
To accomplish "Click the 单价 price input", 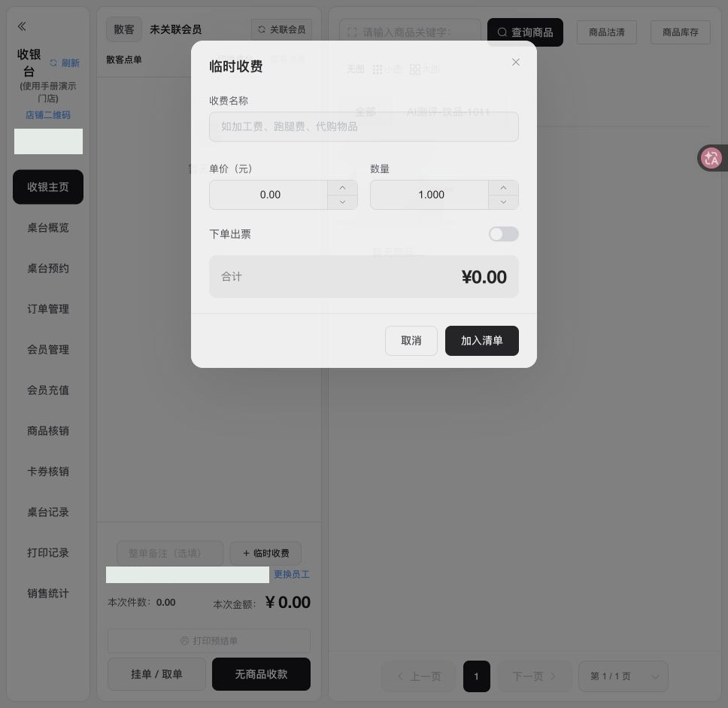I will [x=268, y=195].
